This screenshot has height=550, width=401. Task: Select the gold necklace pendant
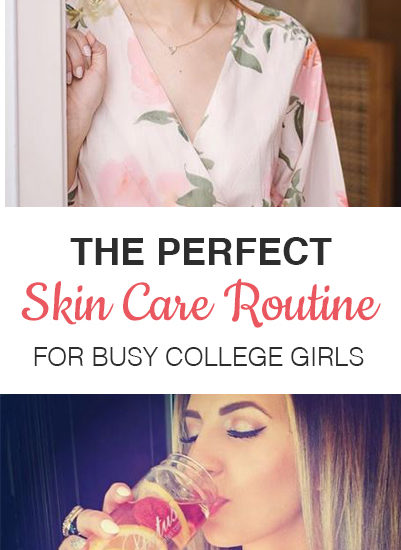point(173,49)
